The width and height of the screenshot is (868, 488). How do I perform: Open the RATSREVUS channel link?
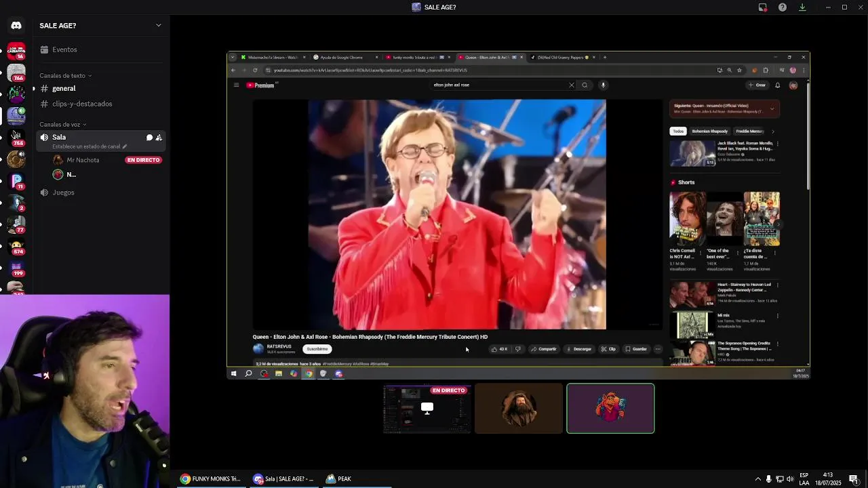279,346
